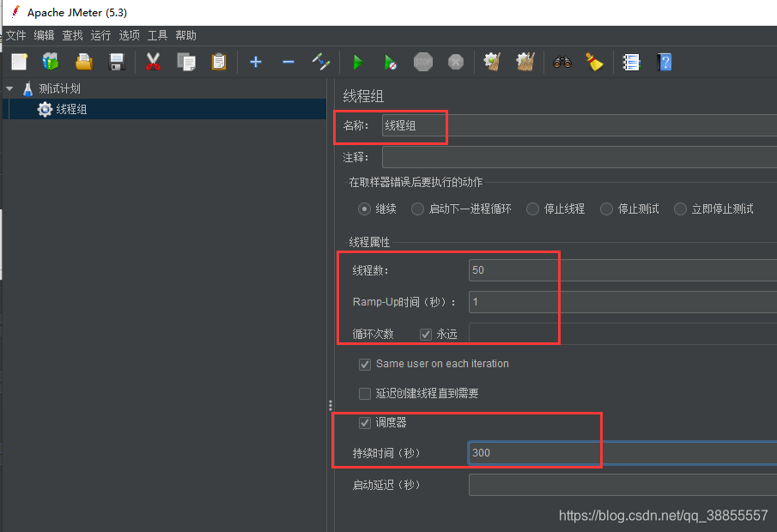Open the Function Helper list icon
The image size is (777, 532).
(631, 62)
